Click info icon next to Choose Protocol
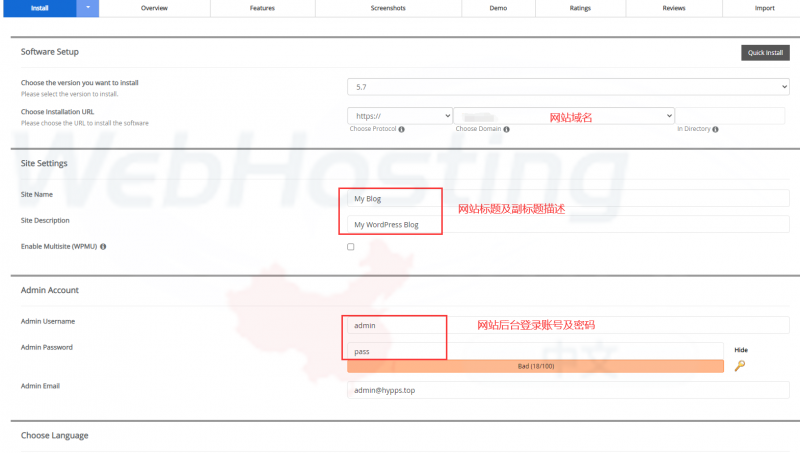This screenshot has height=453, width=800. coord(401,129)
